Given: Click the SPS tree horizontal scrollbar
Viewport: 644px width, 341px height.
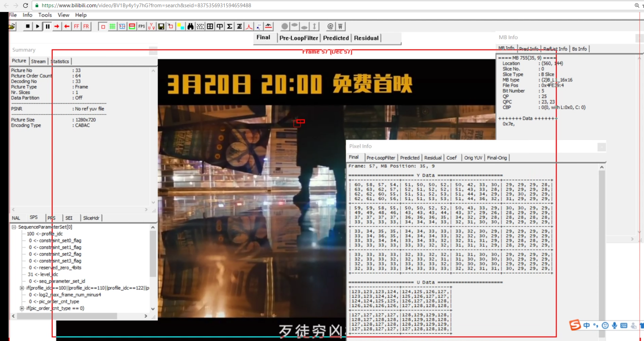Looking at the screenshot, I should pos(67,316).
